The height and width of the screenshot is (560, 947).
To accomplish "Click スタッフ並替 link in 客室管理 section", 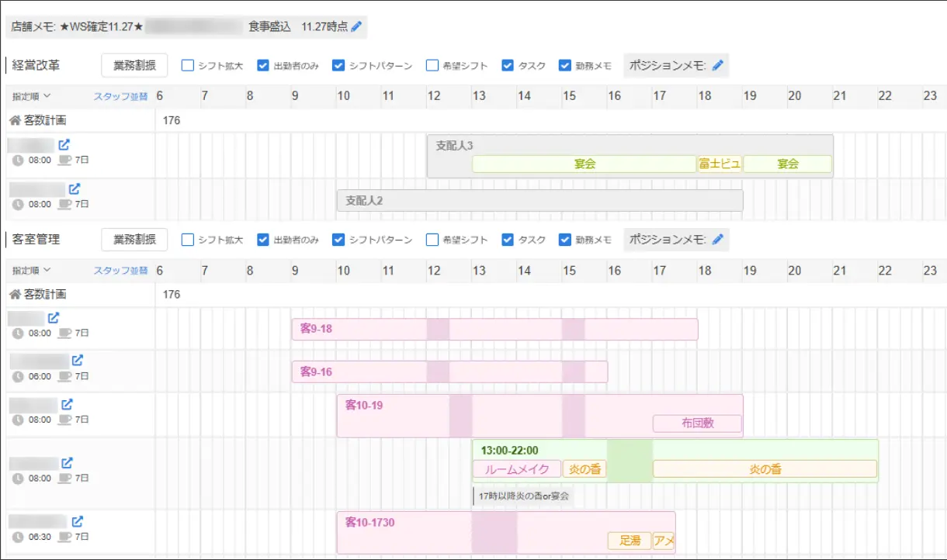I will pos(120,271).
